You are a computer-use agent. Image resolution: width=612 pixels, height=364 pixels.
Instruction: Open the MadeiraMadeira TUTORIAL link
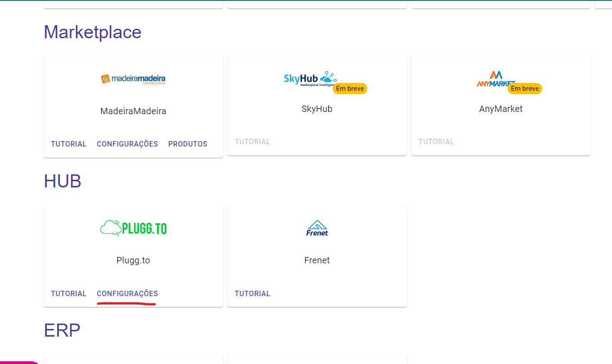(69, 144)
